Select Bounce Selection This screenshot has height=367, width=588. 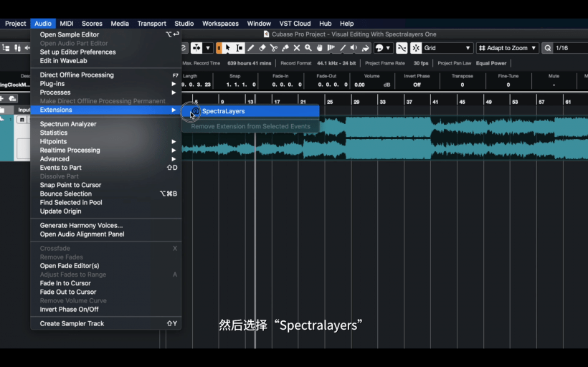[107, 194]
